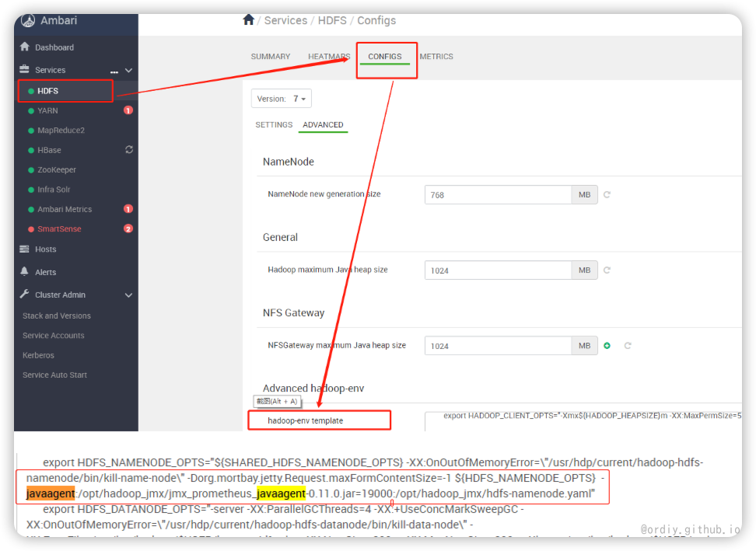Screen dimensions: 756x551
Task: Click the Alerts bell icon
Action: tap(24, 271)
